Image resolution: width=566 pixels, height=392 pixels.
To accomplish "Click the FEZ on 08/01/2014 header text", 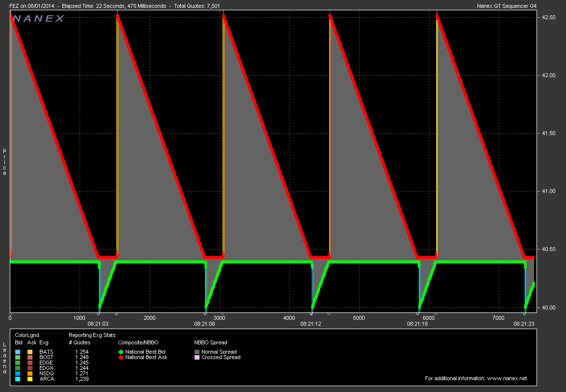I will (x=32, y=6).
